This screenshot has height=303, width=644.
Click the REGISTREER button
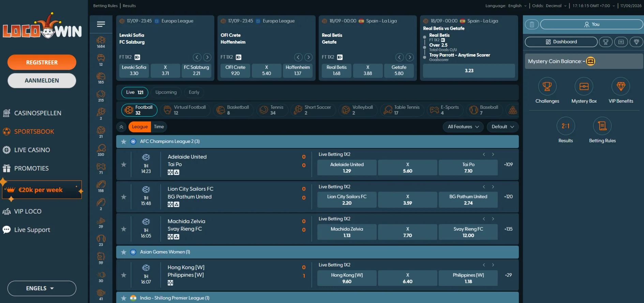click(42, 62)
